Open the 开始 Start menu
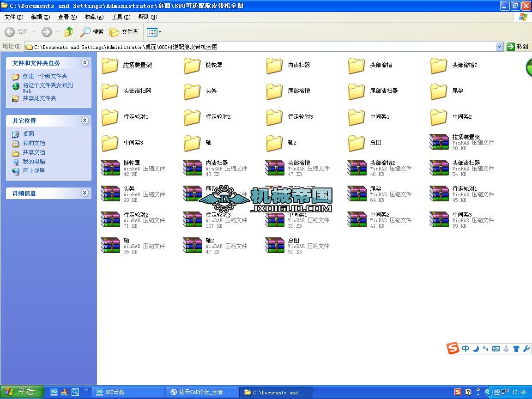The image size is (532, 399). click(x=22, y=392)
